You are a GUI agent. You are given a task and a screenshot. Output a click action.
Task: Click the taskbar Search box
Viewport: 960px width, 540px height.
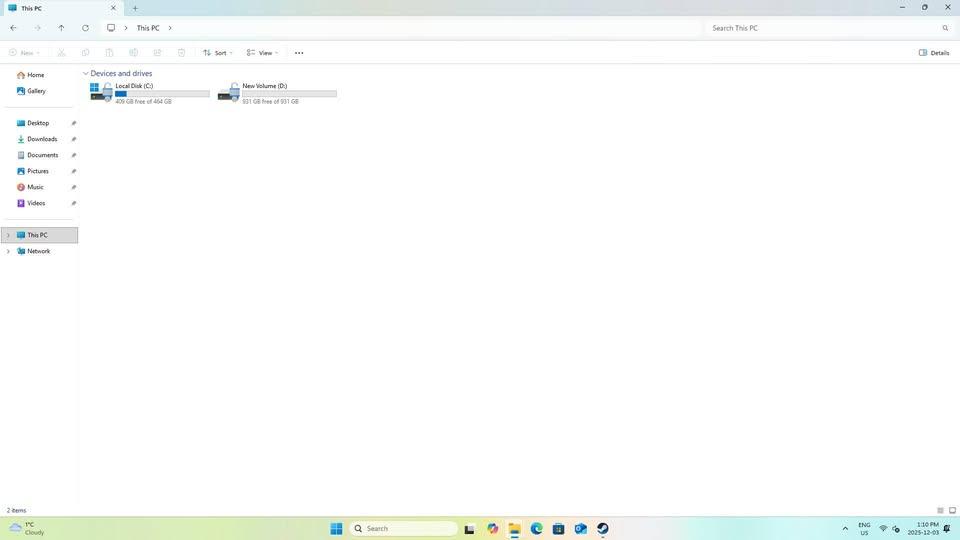(403, 528)
